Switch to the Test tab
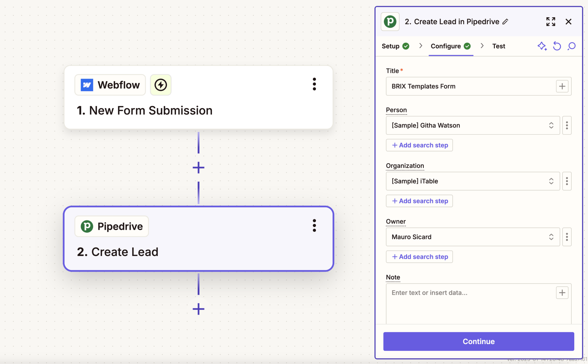The image size is (588, 364). (498, 46)
